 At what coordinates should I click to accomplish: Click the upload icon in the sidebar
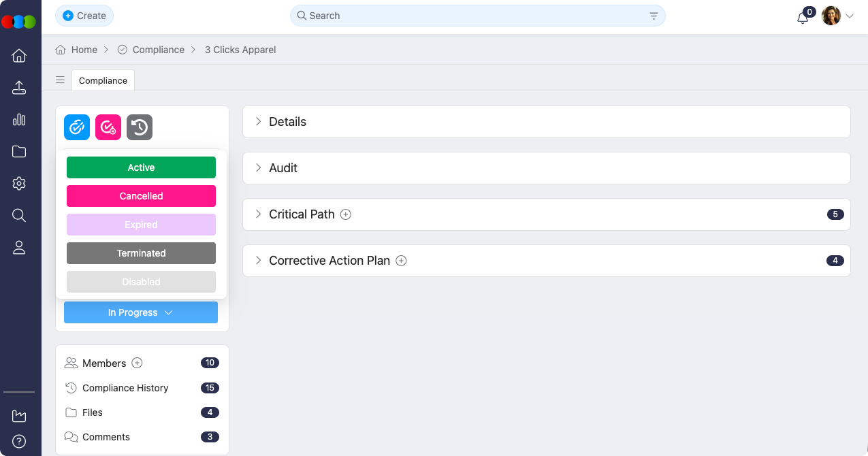click(x=20, y=87)
